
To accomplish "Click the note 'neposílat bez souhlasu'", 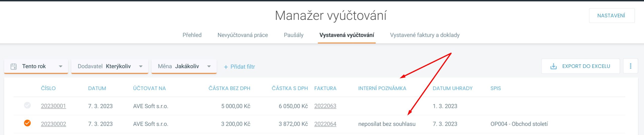I will click(x=387, y=124).
